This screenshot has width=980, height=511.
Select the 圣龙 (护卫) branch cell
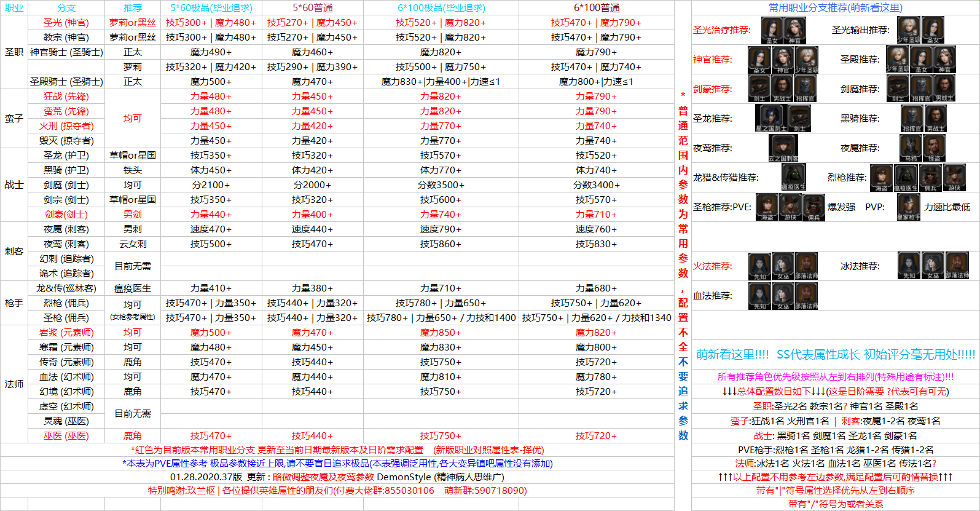(x=66, y=156)
